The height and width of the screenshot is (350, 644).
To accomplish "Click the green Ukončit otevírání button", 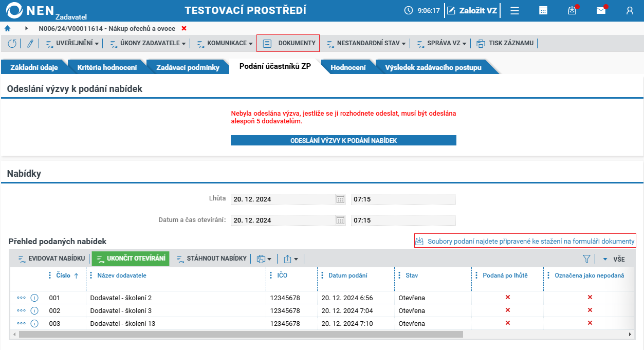I will [x=131, y=259].
